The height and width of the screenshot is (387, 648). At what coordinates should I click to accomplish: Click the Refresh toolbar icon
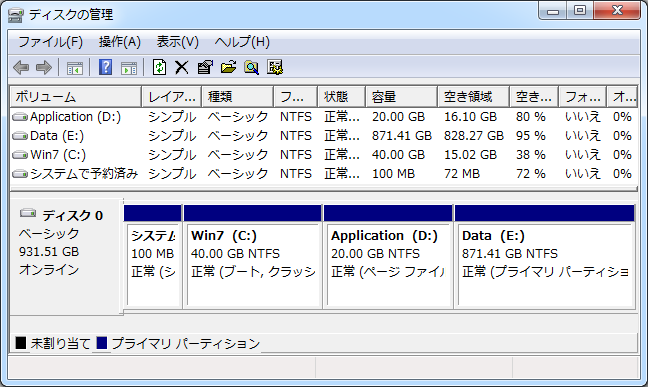160,67
